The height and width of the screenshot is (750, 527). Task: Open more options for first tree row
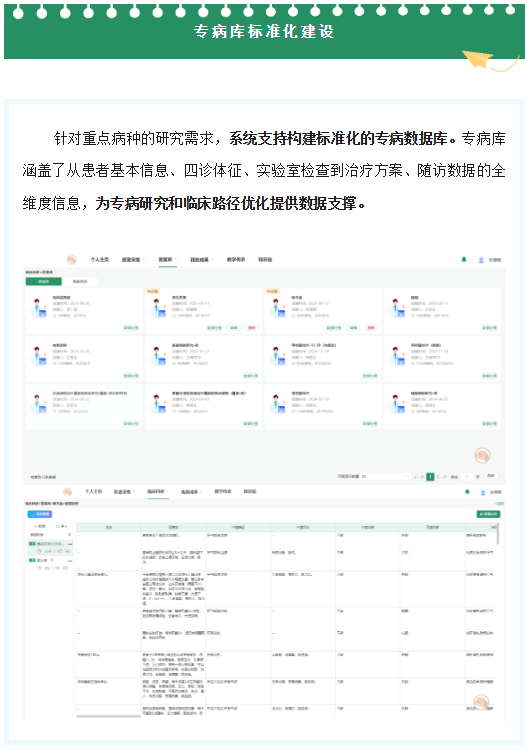(70, 544)
